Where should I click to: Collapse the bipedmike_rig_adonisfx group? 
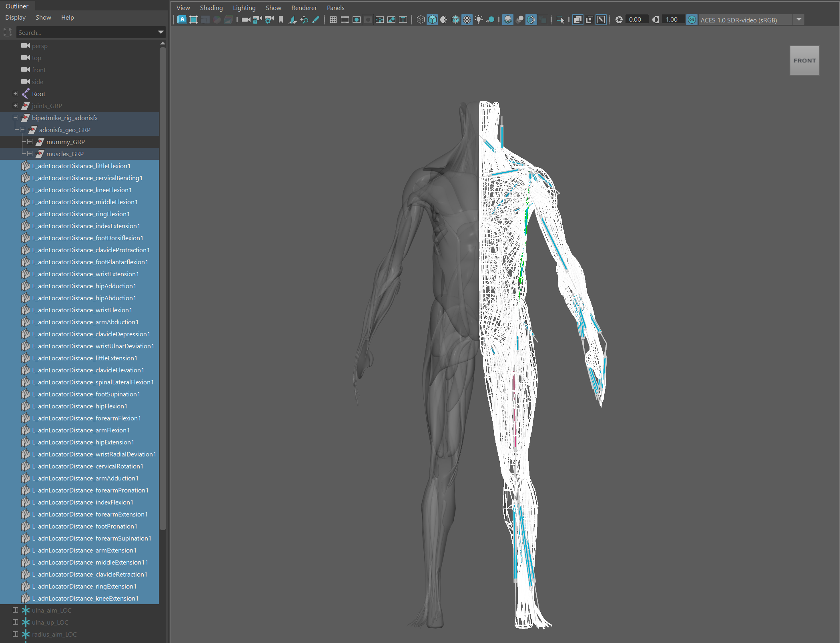click(15, 118)
